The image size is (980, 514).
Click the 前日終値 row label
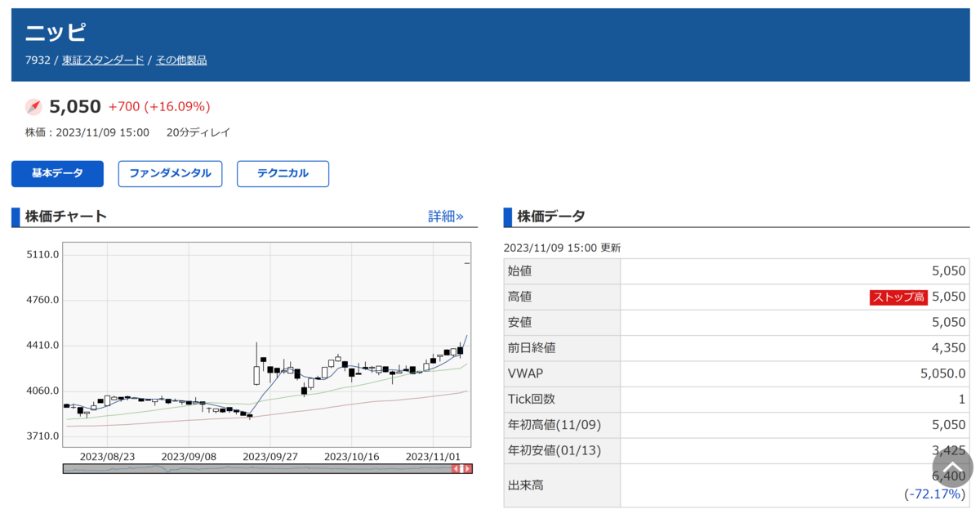coord(532,348)
